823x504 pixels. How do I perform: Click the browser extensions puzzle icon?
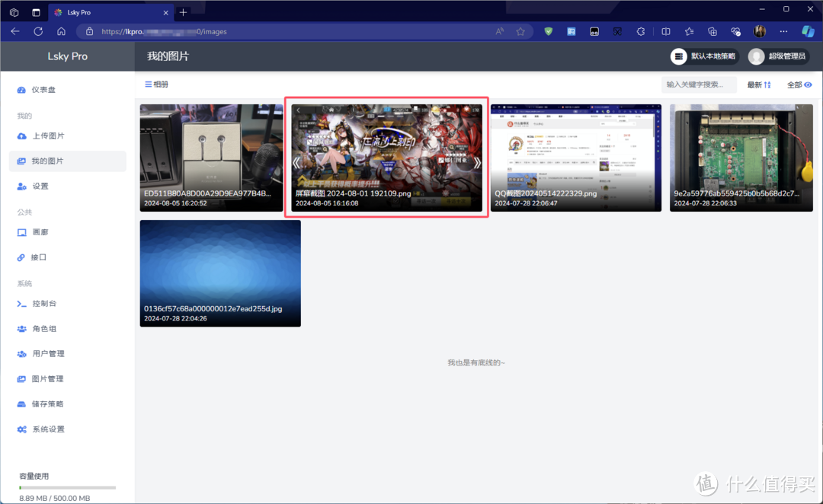(x=641, y=31)
